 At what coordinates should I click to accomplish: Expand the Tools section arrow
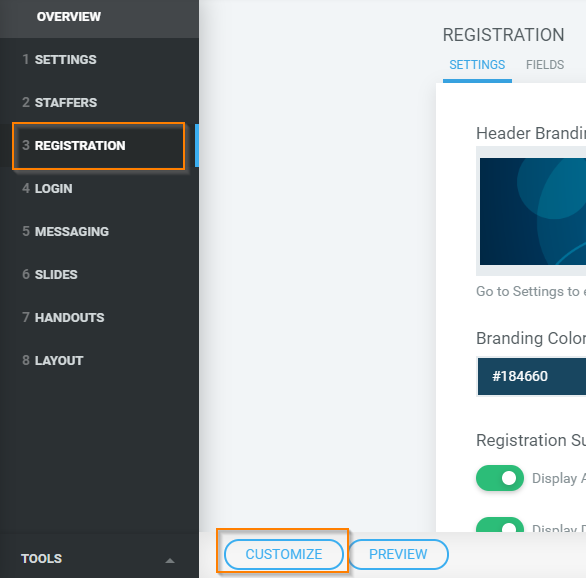(x=170, y=560)
